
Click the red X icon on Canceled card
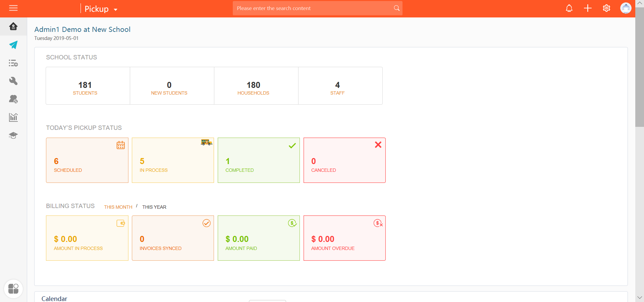pyautogui.click(x=378, y=145)
